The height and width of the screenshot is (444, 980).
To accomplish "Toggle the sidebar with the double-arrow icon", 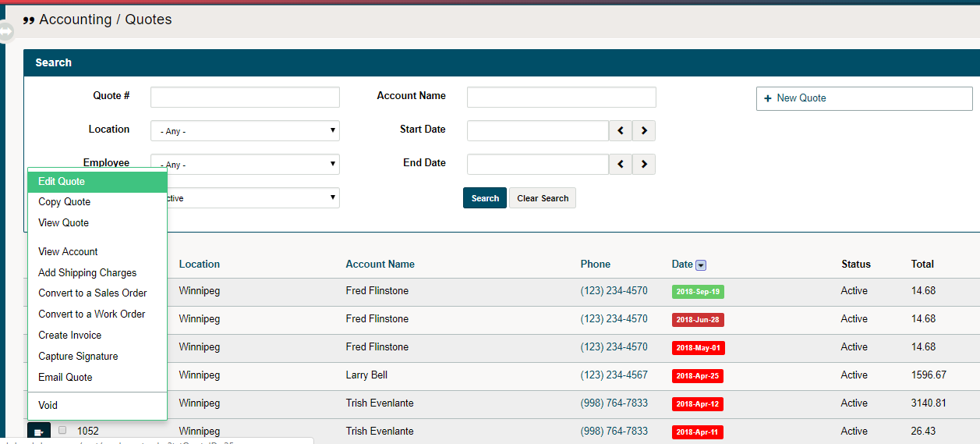I will pyautogui.click(x=6, y=32).
